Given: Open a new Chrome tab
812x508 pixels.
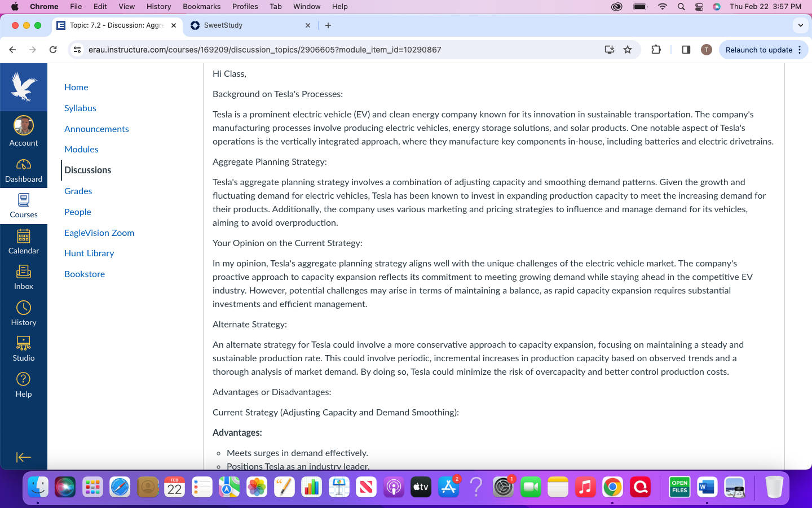Looking at the screenshot, I should (x=328, y=25).
